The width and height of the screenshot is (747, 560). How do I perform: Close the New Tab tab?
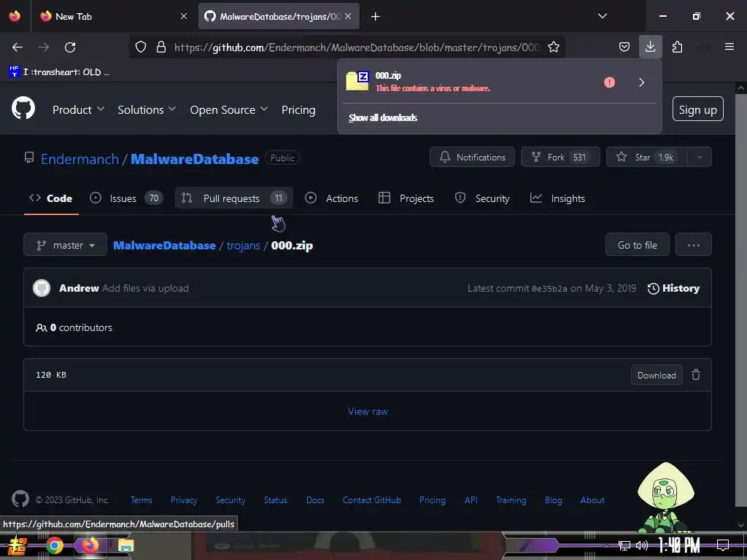click(x=184, y=16)
